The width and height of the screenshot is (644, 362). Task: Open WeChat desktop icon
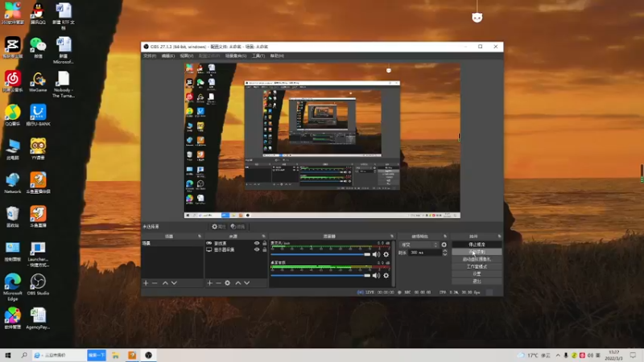[x=38, y=47]
